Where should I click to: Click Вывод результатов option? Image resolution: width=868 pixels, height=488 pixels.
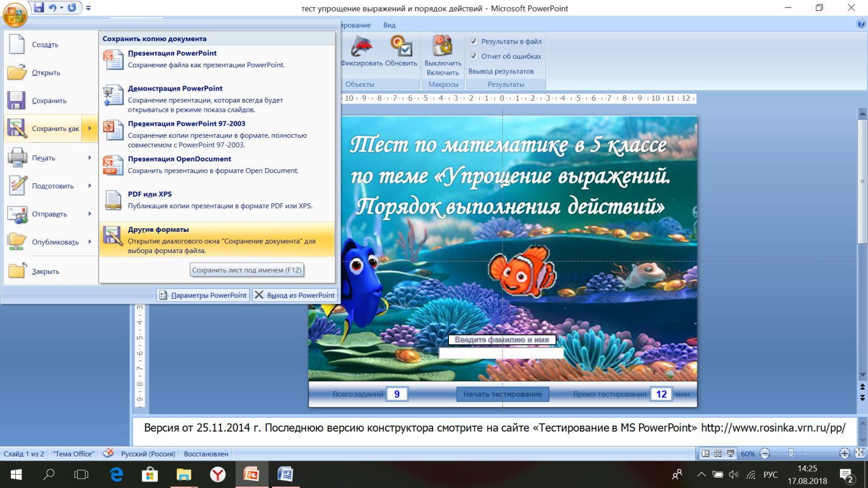tap(501, 71)
